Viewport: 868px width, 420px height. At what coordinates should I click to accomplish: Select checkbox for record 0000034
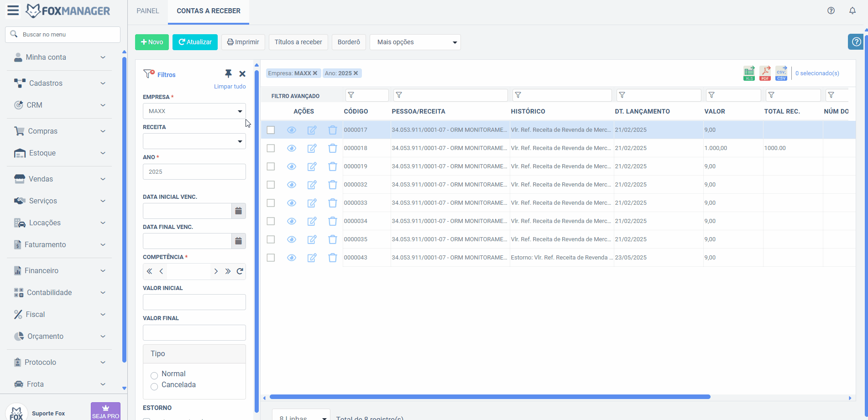tap(271, 221)
